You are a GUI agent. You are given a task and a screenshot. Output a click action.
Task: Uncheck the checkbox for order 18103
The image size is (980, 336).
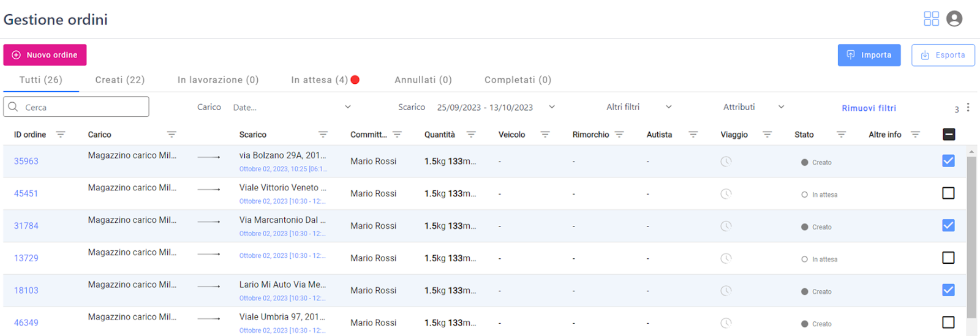[948, 290]
